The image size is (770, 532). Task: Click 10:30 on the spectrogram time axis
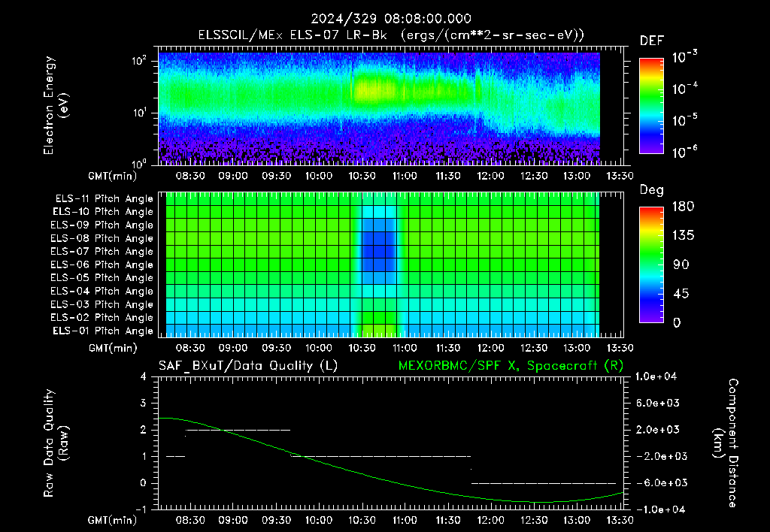pos(362,176)
